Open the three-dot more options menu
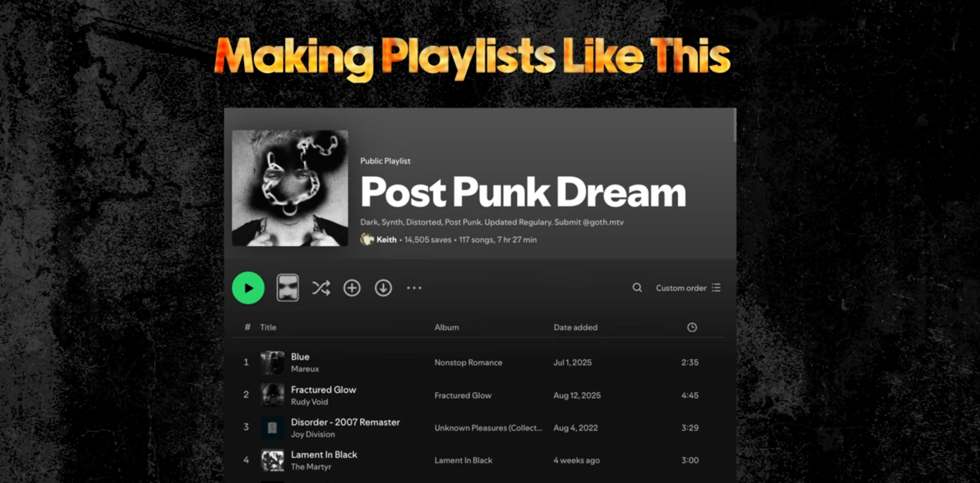Image resolution: width=980 pixels, height=483 pixels. (x=414, y=288)
